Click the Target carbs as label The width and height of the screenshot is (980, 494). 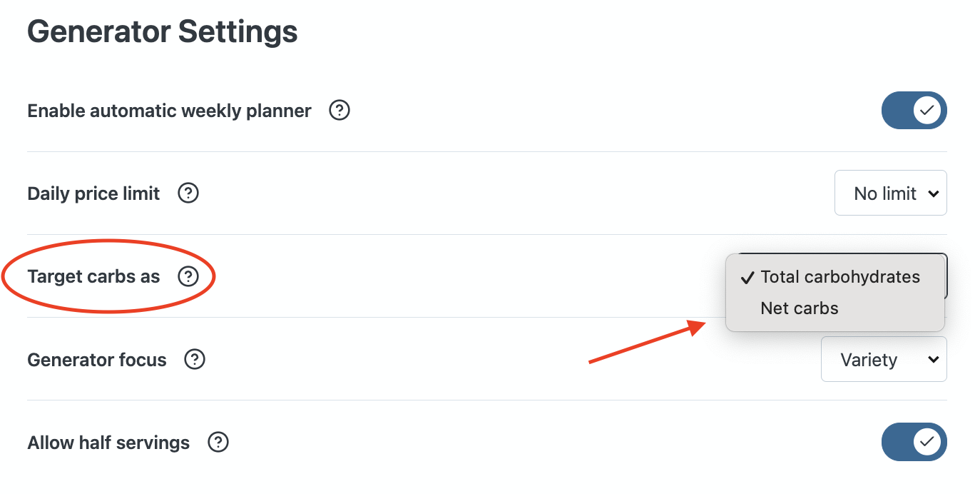93,276
